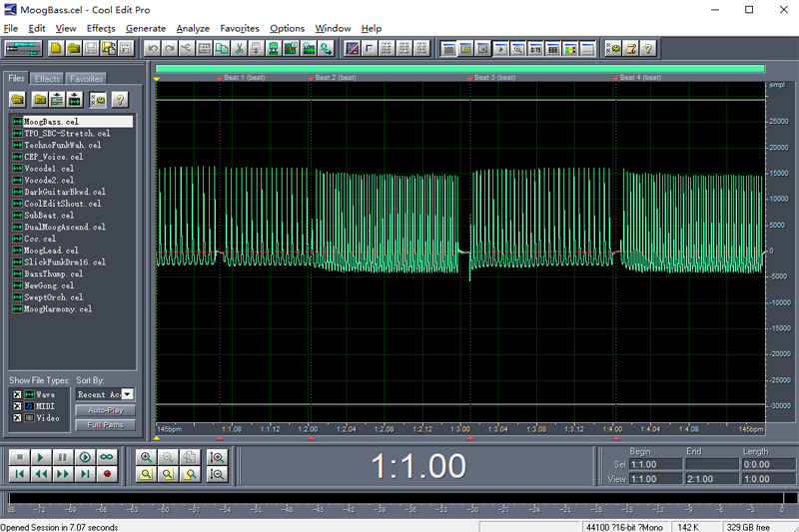Viewport: 799px width, 532px height.
Task: Toggle the Organizer window toolbar button
Action: coord(448,48)
